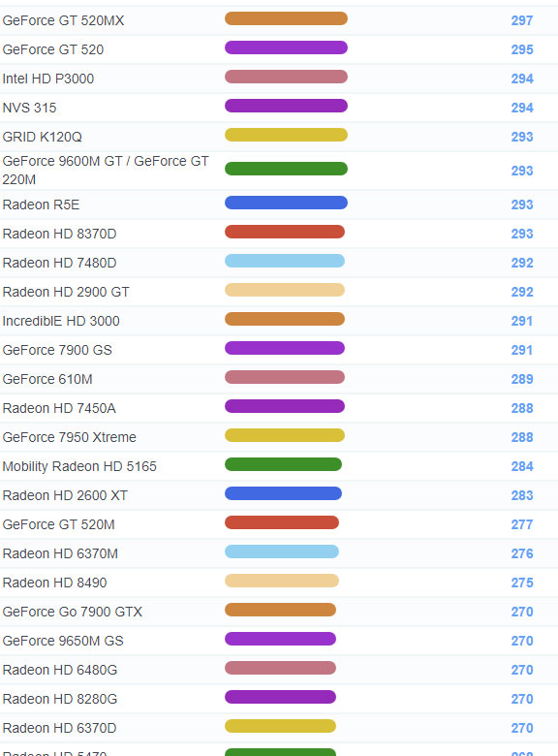Viewport: 558px width, 756px height.
Task: Click the GeForce 7950 Xtreme name
Action: coord(70,437)
